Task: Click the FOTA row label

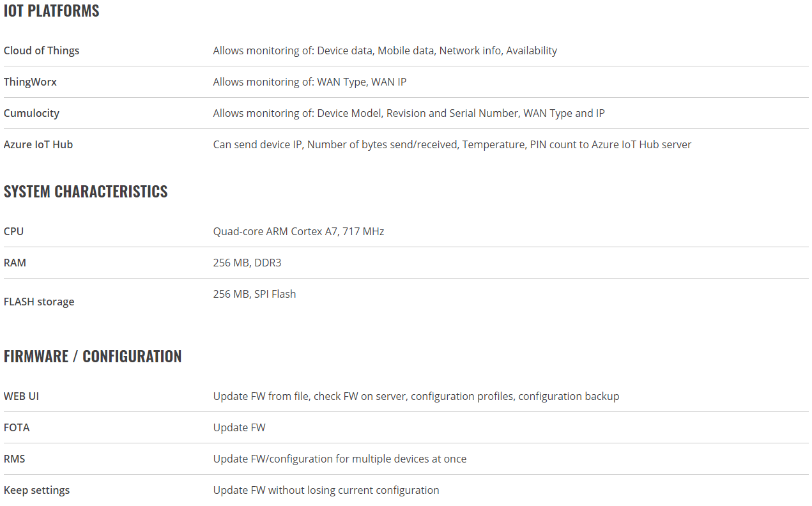Action: point(17,427)
